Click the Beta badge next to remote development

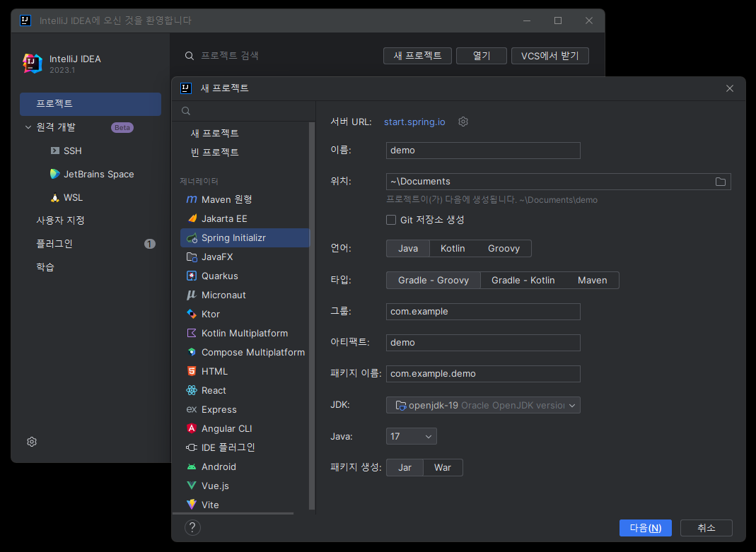[122, 128]
